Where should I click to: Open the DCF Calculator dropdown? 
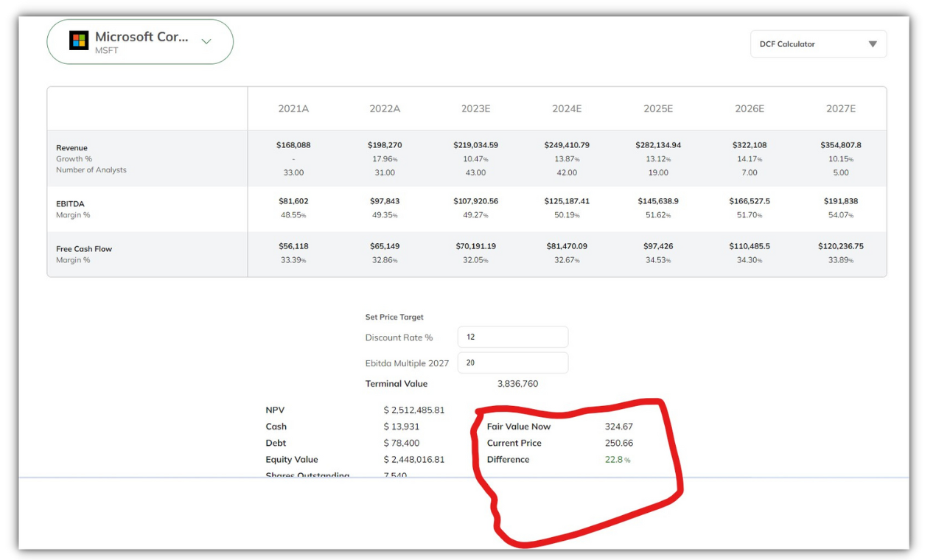[818, 44]
